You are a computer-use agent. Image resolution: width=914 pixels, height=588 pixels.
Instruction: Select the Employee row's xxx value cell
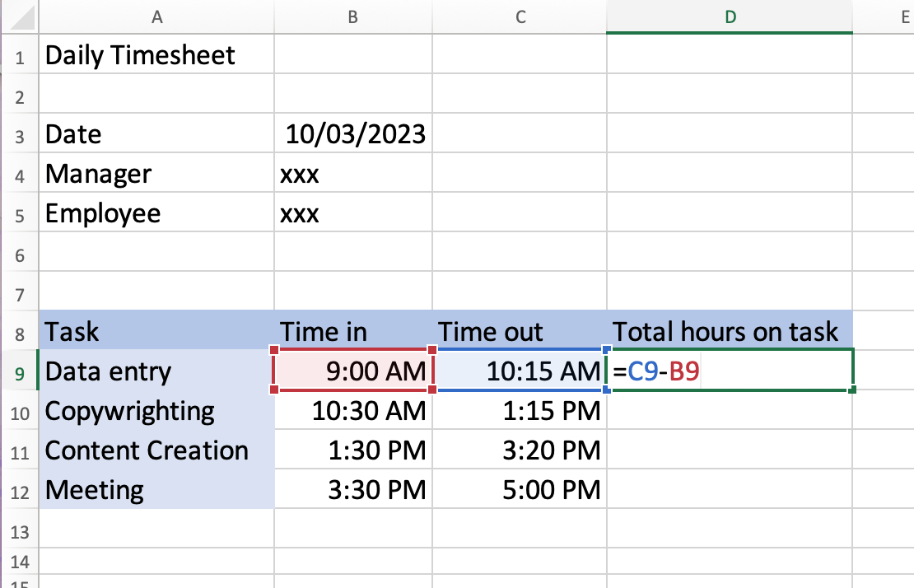(352, 213)
